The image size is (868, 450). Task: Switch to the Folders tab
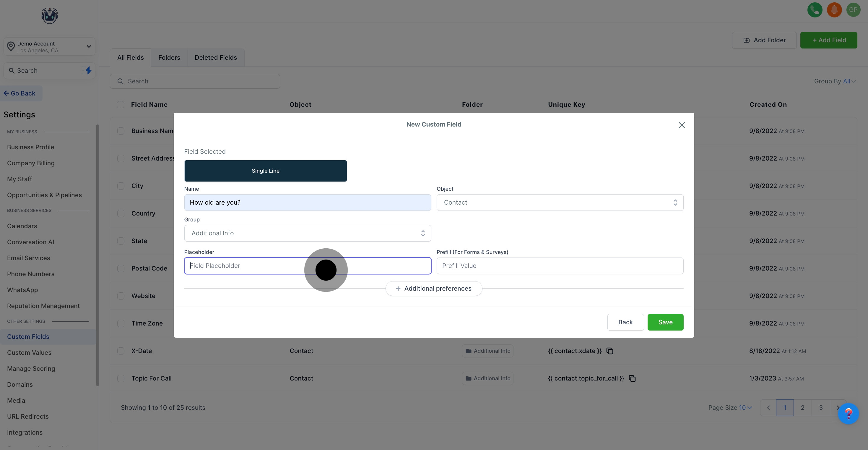pos(169,58)
